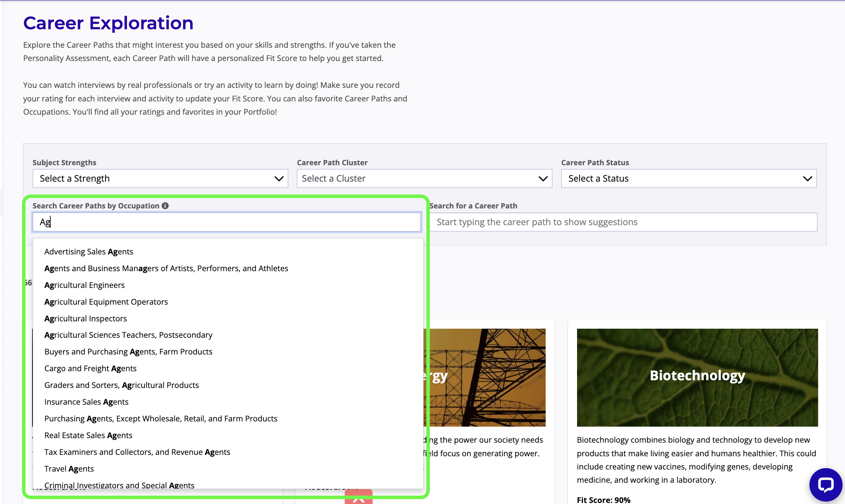845x504 pixels.
Task: Pick Real Estate Sales Agents option
Action: point(88,435)
